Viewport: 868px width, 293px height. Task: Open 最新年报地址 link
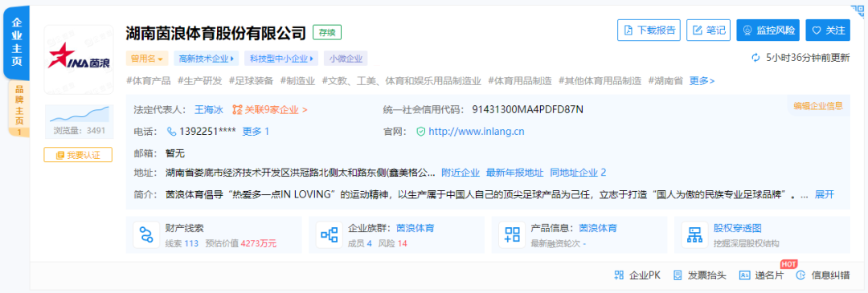(x=514, y=173)
